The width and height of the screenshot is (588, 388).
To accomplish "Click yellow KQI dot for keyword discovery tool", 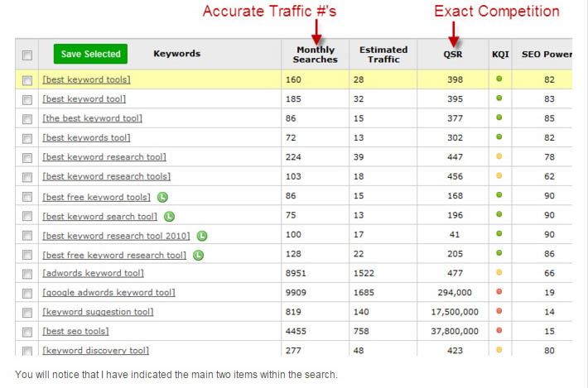I will (499, 350).
